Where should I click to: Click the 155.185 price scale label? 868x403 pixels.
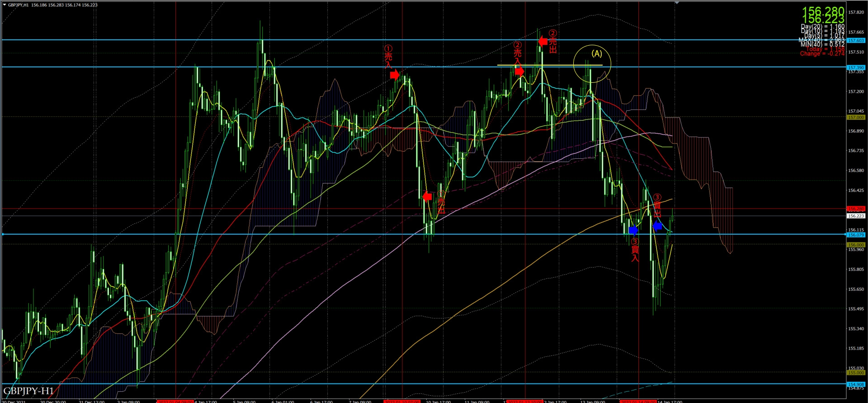point(856,349)
